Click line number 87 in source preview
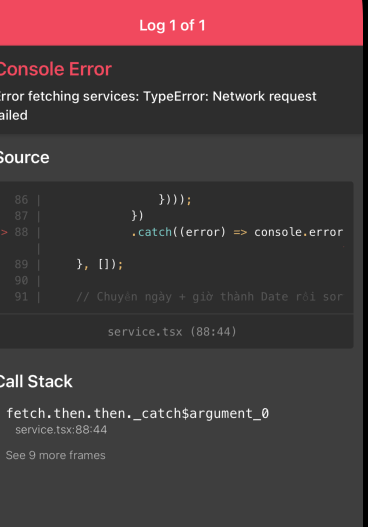The width and height of the screenshot is (368, 527). 21,216
